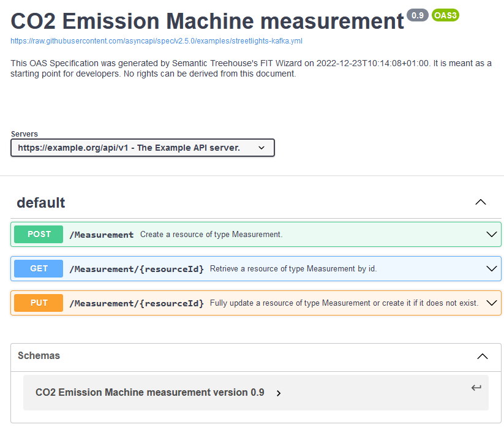Open the Servers dropdown list
The image size is (504, 427).
click(143, 148)
